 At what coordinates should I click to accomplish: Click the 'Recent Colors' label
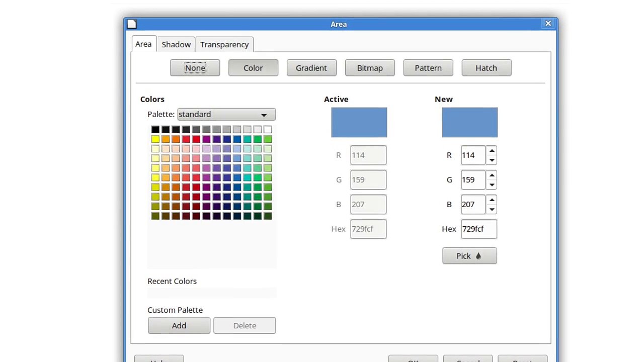click(x=172, y=281)
